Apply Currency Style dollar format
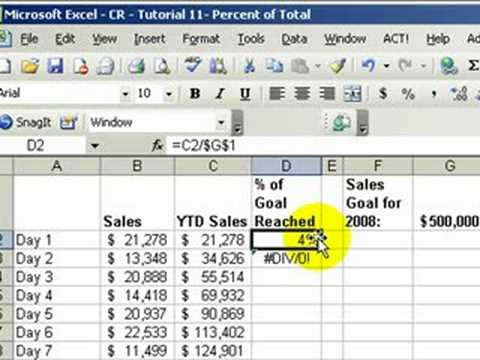 coord(383,94)
